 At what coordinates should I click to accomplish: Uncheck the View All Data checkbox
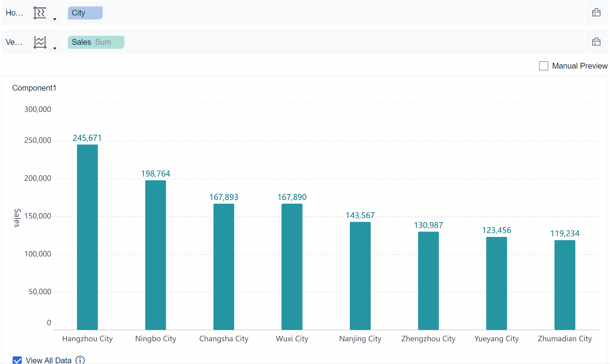click(x=17, y=360)
